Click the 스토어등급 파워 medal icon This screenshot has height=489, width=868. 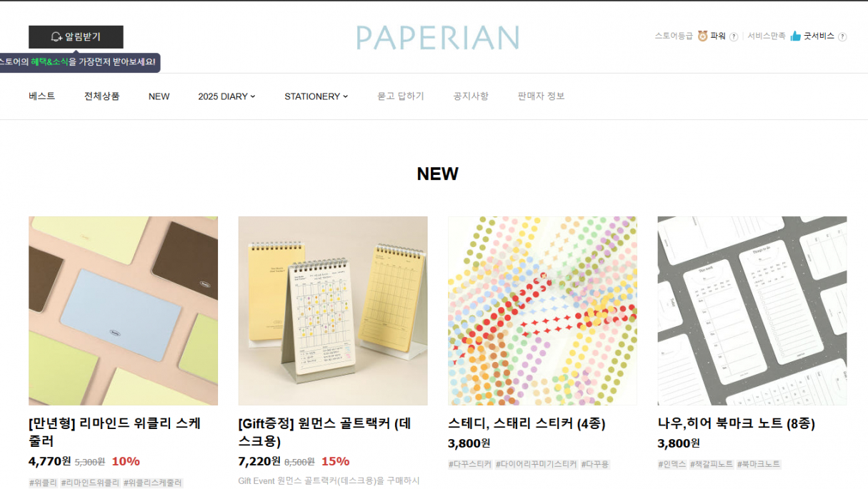[x=702, y=36]
